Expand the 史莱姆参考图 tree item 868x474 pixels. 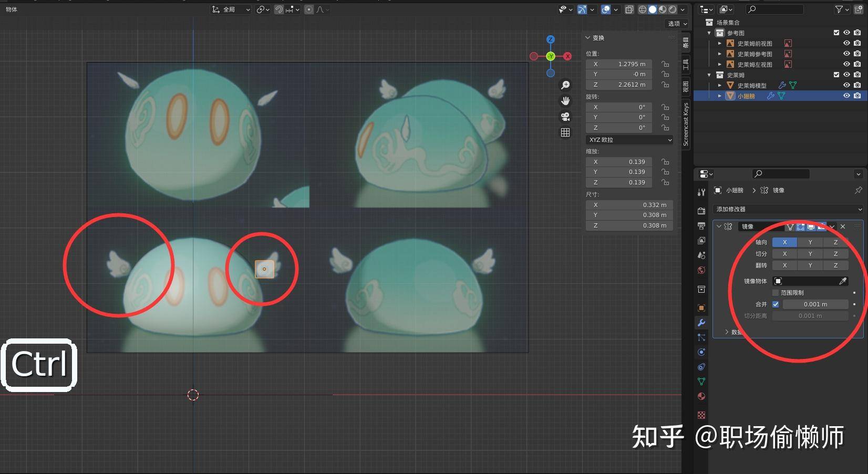click(720, 54)
